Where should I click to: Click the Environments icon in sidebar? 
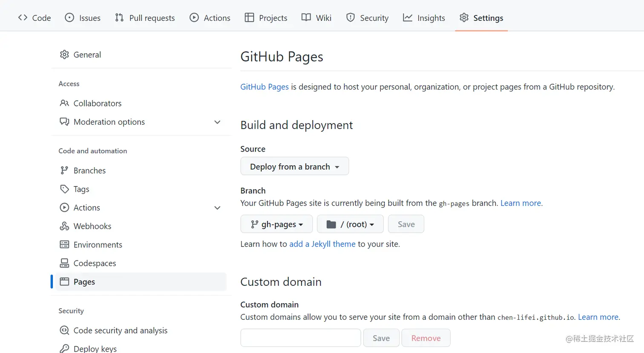pos(64,244)
